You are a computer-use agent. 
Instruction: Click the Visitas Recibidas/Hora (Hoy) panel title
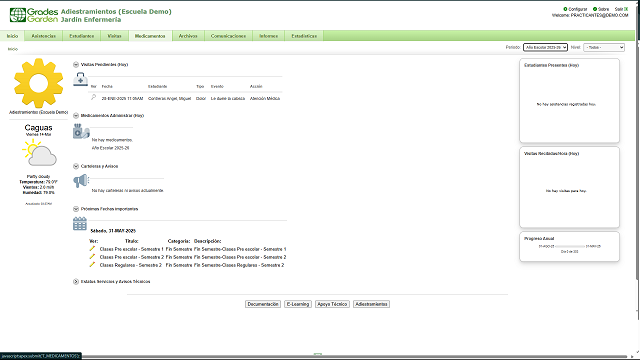[x=551, y=153]
